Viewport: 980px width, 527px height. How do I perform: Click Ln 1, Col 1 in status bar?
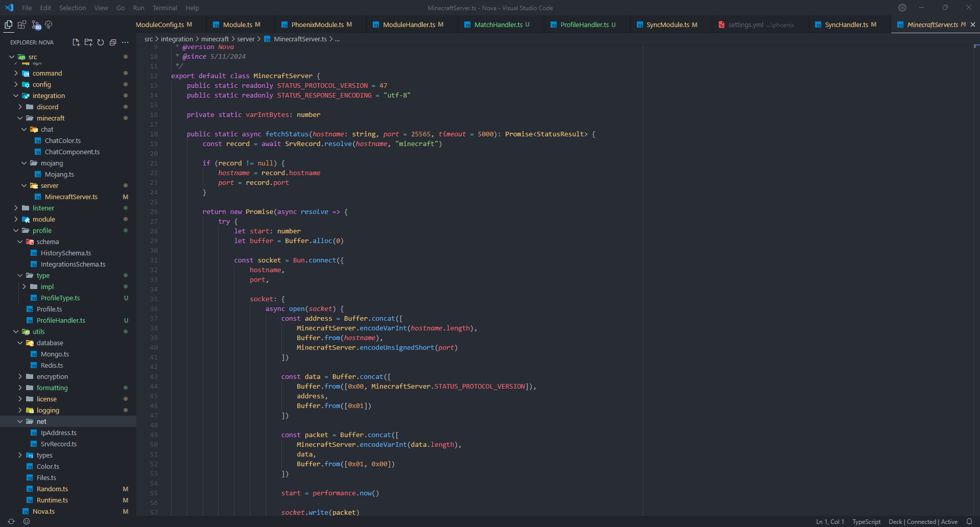click(830, 521)
